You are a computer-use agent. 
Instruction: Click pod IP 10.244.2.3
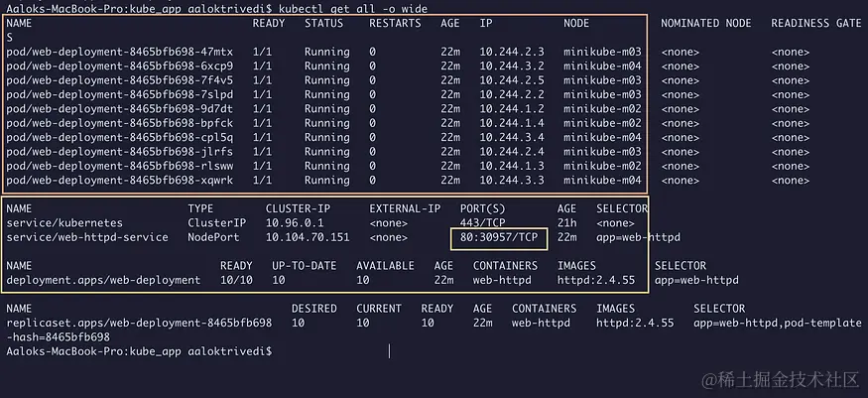[512, 52]
